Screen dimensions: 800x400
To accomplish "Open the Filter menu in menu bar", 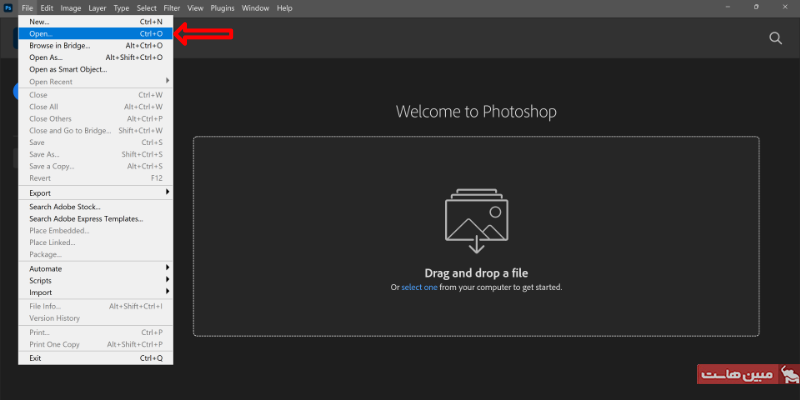I will pyautogui.click(x=172, y=8).
